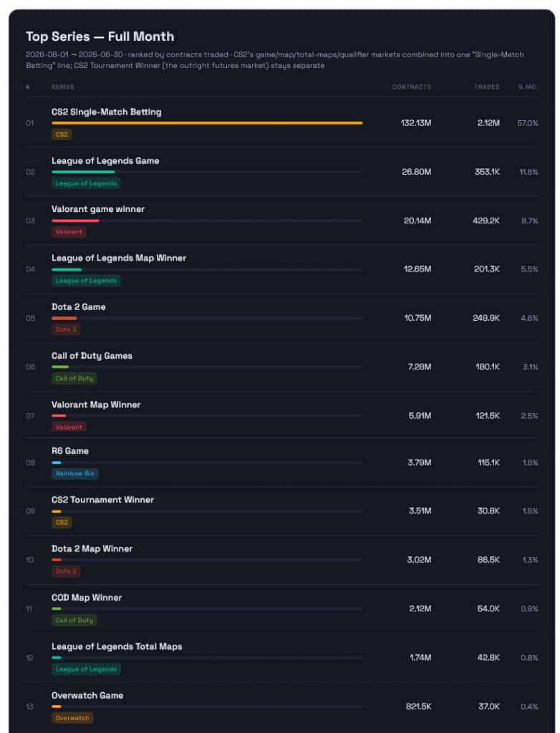Click 821.5K contracts value

click(419, 707)
